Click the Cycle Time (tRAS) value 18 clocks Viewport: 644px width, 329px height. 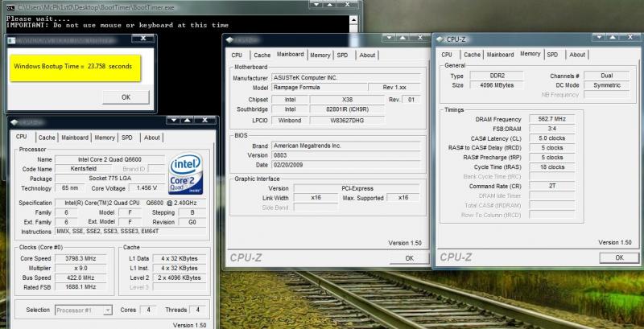click(x=552, y=167)
